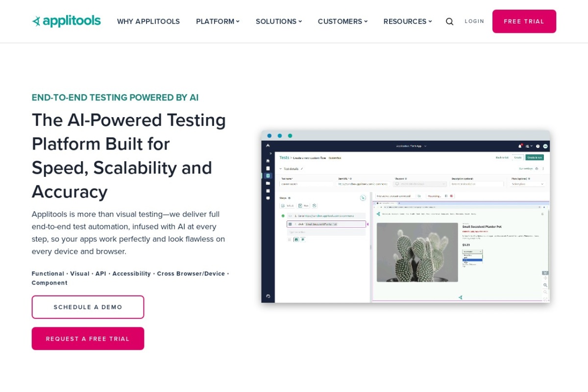This screenshot has height=392, width=588.
Task: Open the site search magnifier icon
Action: 449,22
